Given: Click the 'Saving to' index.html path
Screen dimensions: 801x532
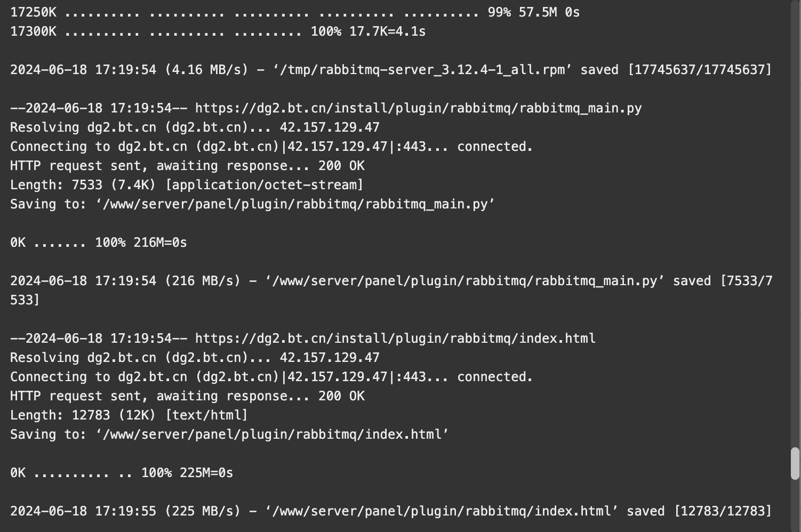Looking at the screenshot, I should point(273,434).
